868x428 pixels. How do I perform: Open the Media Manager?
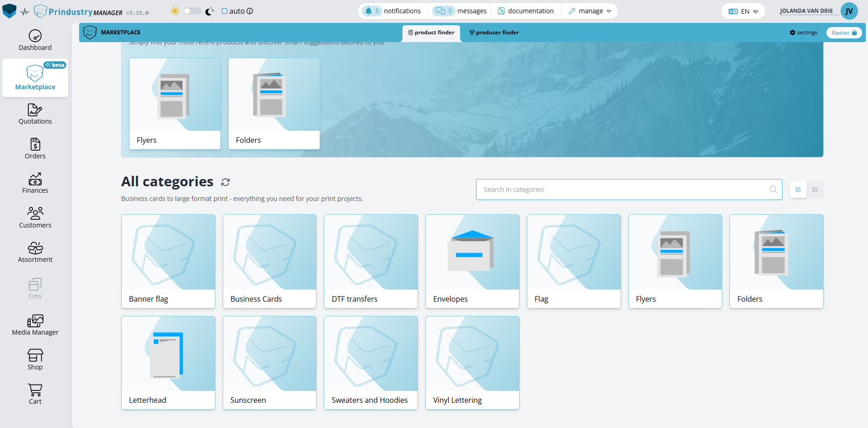click(x=35, y=325)
